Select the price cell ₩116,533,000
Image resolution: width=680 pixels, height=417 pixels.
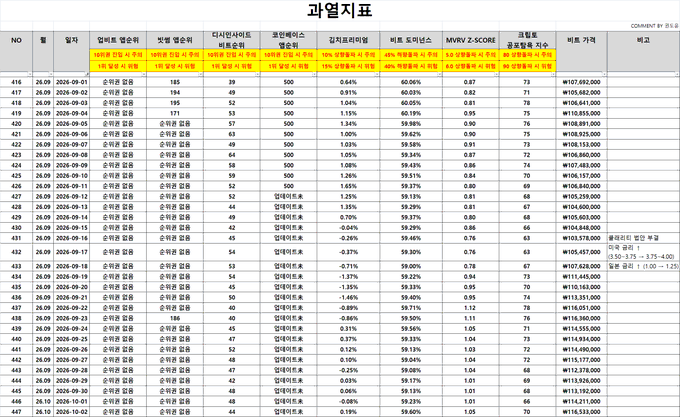(582, 412)
